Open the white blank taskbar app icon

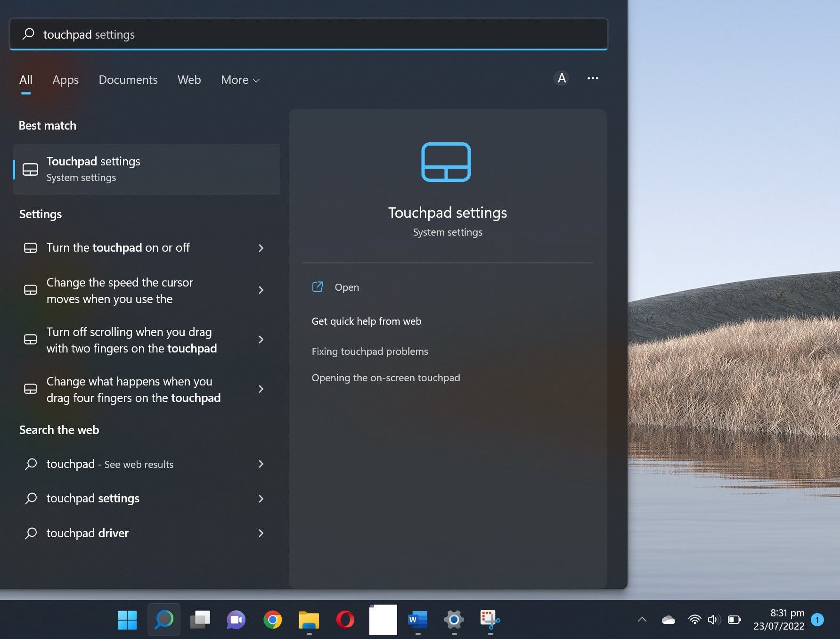(383, 620)
